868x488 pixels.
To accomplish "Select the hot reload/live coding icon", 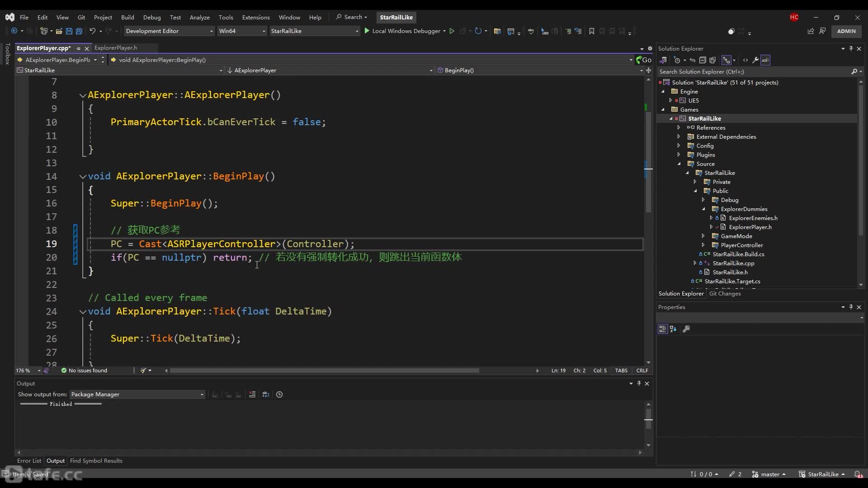I will point(477,31).
